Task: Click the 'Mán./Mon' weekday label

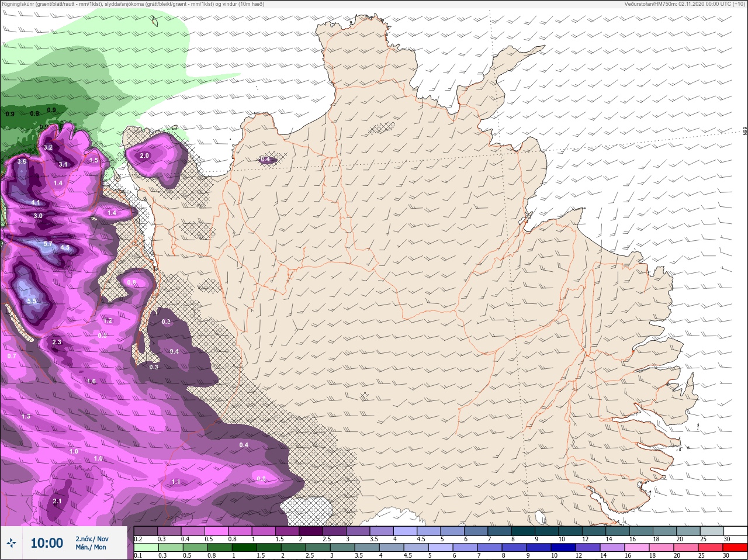Action: point(91,547)
